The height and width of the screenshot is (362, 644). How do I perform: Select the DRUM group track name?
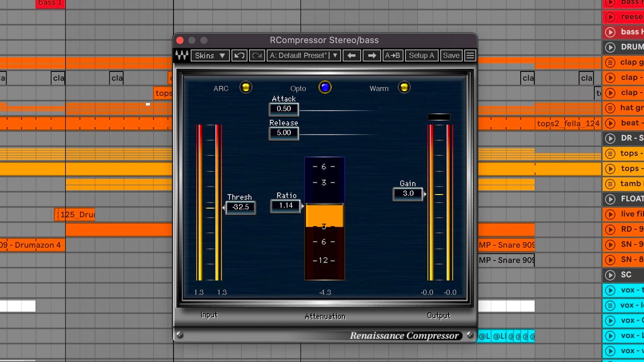[632, 47]
